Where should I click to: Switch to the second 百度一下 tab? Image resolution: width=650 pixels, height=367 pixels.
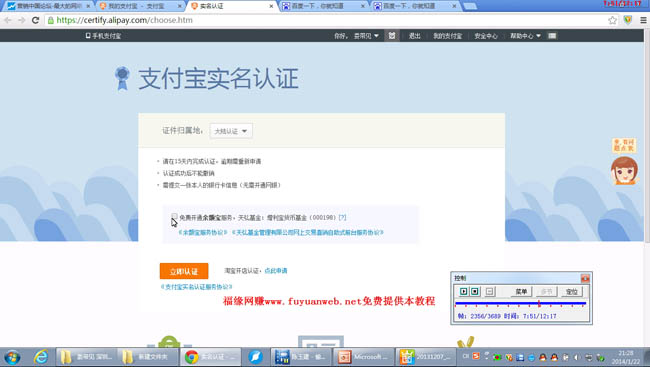coord(415,6)
